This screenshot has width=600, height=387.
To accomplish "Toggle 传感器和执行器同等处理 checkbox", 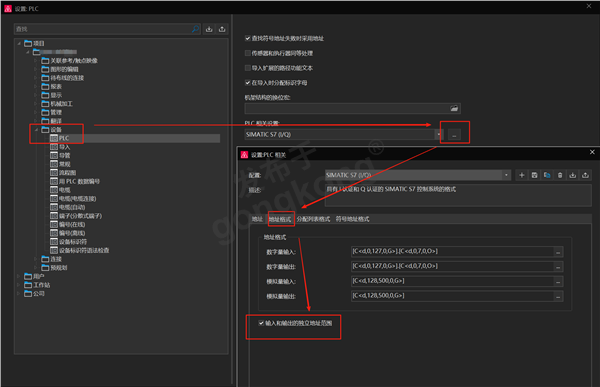I will click(248, 53).
